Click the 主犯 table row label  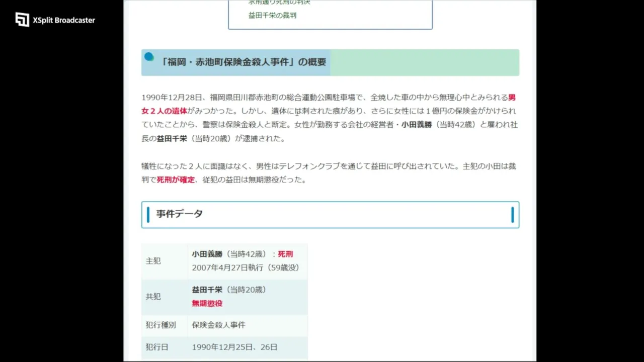coord(153,261)
